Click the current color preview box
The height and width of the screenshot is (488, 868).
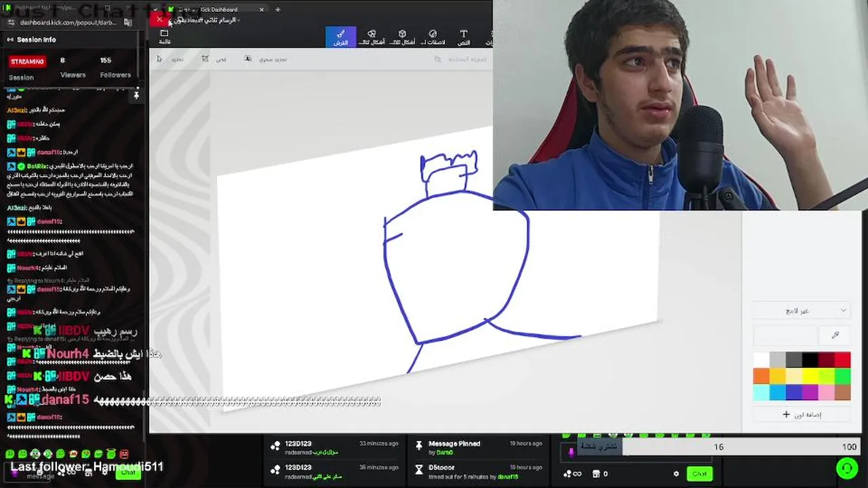(x=786, y=335)
